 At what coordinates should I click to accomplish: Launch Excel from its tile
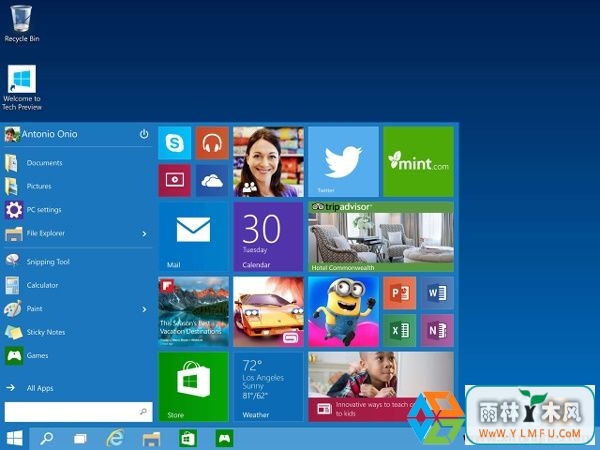click(x=399, y=330)
